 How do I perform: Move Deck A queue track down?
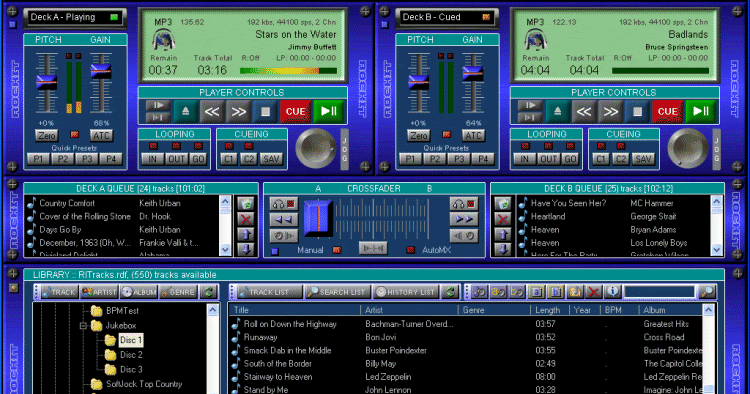pos(246,250)
